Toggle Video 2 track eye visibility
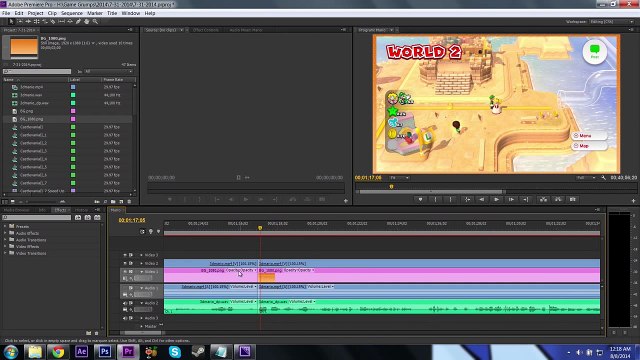The height and width of the screenshot is (360, 640). pos(125,263)
